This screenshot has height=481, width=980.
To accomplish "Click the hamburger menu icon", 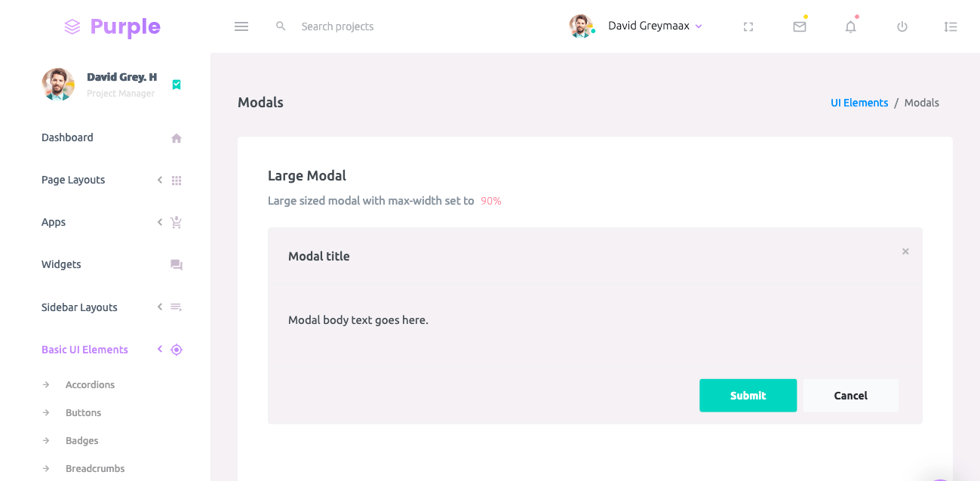I will [x=241, y=26].
